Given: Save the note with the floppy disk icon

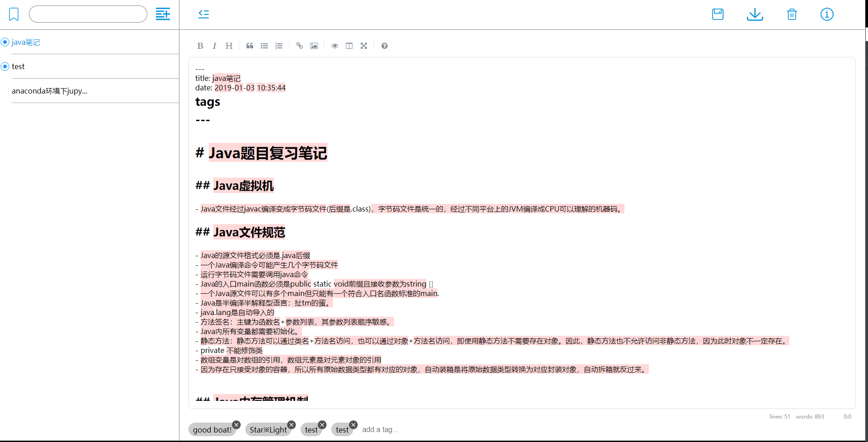Looking at the screenshot, I should 718,14.
